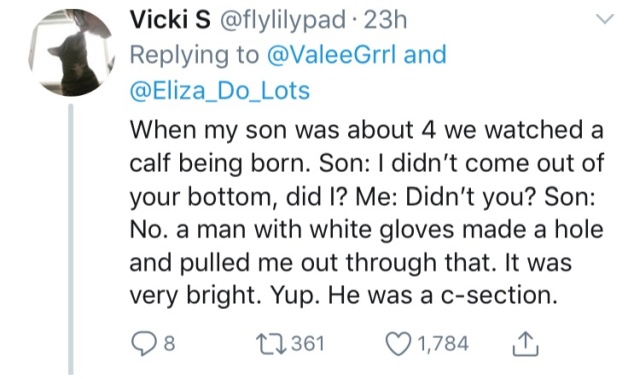This screenshot has height=379, width=640.
Task: Expand the tweet options chevron menu
Action: click(x=604, y=19)
